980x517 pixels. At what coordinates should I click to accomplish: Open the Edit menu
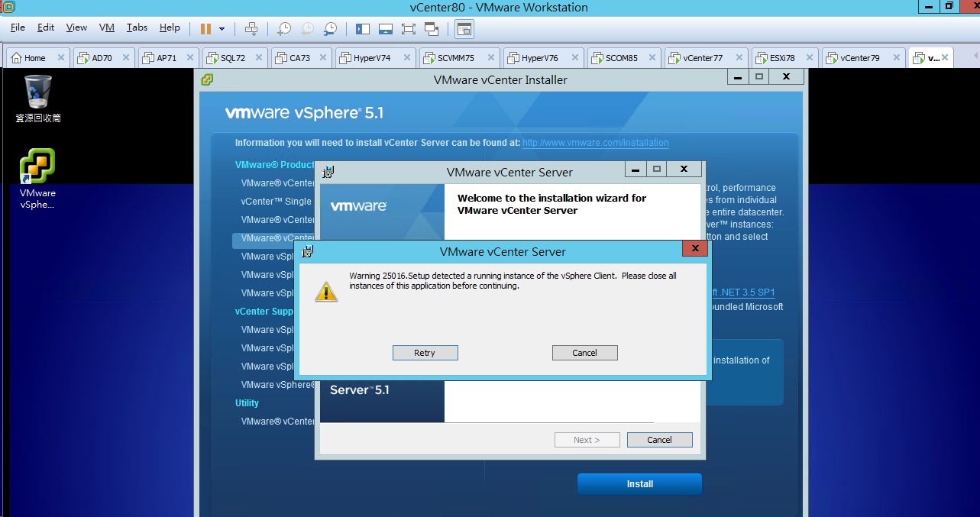[x=46, y=27]
